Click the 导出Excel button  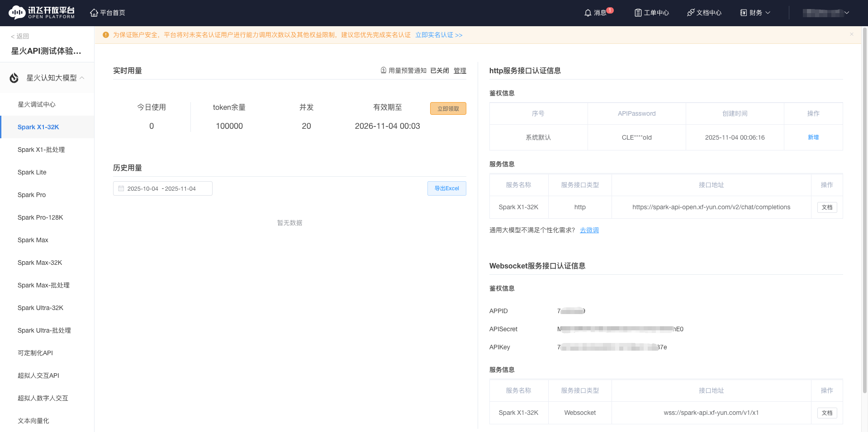(446, 188)
